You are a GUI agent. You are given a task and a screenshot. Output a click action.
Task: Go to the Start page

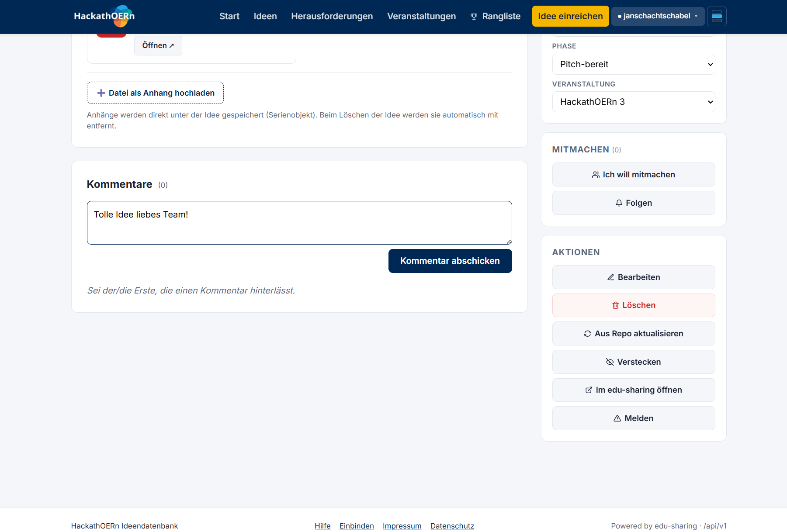(x=229, y=16)
